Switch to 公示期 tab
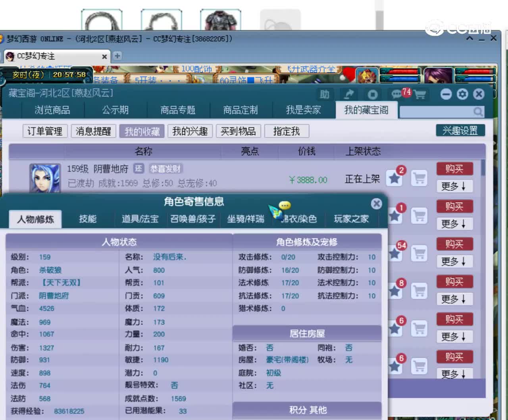 click(x=115, y=110)
